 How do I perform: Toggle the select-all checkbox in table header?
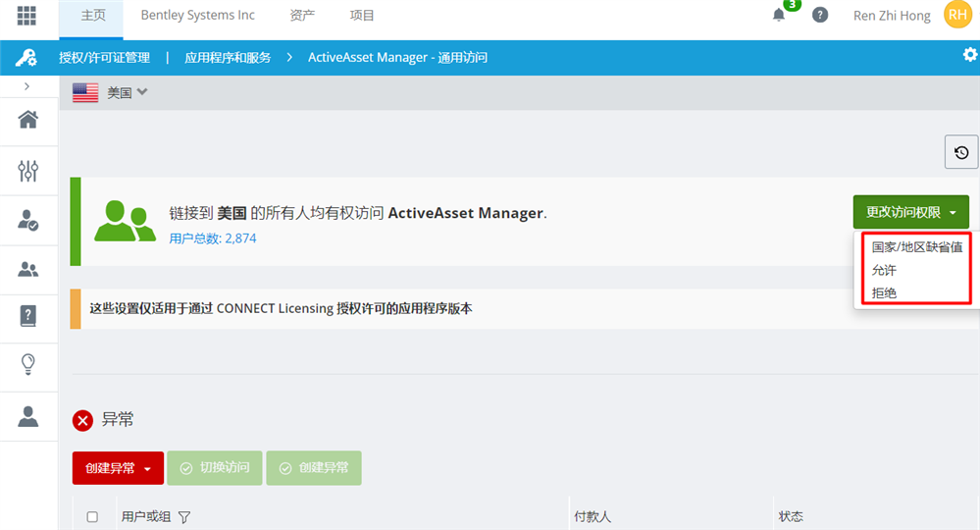tap(92, 517)
